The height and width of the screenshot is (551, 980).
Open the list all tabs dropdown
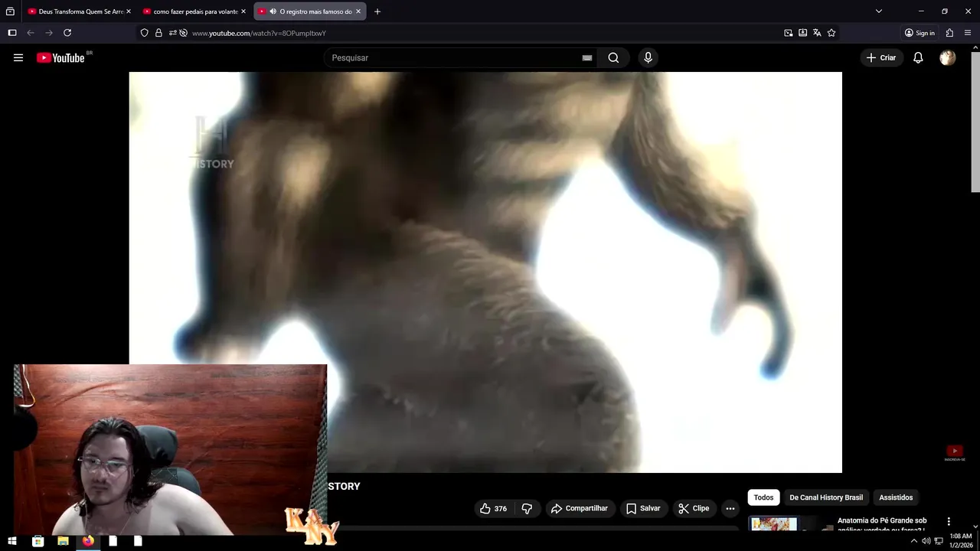[879, 11]
